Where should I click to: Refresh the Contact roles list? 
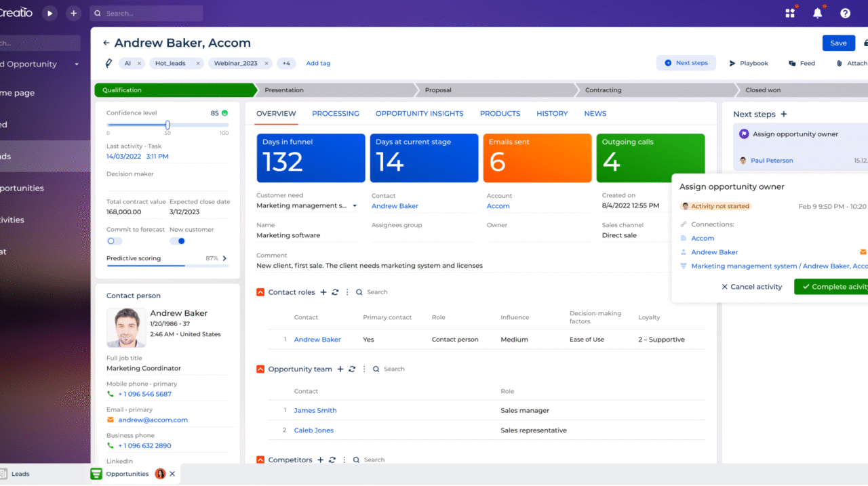pos(332,291)
